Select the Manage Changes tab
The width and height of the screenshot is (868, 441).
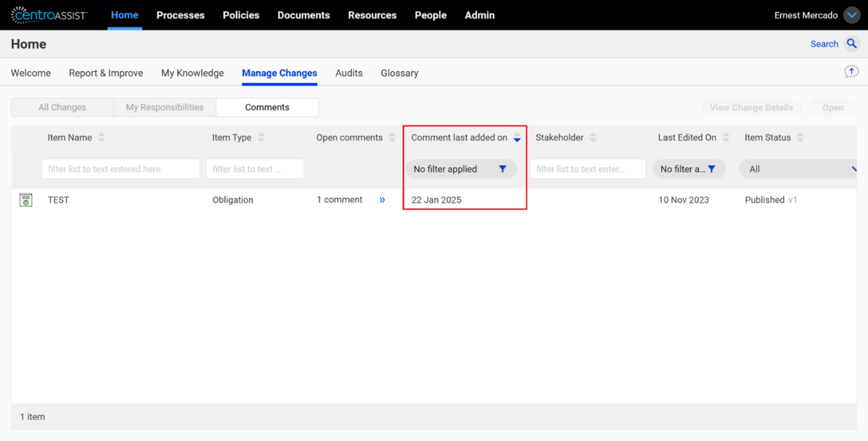(279, 73)
